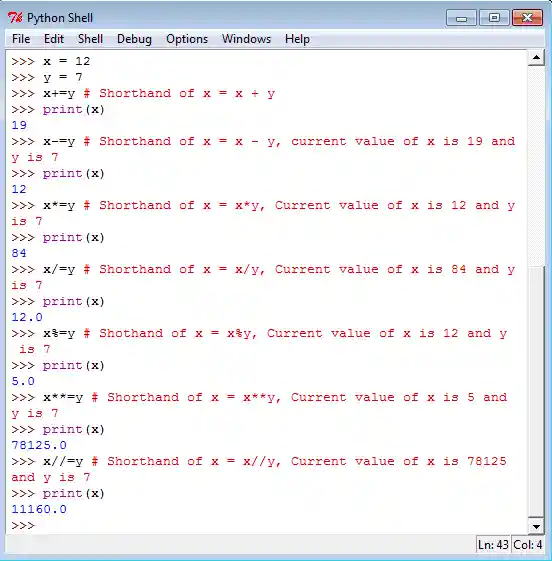Click the 'x**=y' statement

pyautogui.click(x=63, y=397)
